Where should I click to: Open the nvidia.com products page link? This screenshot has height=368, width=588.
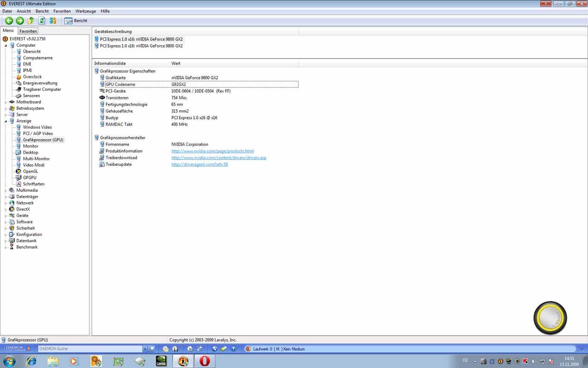213,151
